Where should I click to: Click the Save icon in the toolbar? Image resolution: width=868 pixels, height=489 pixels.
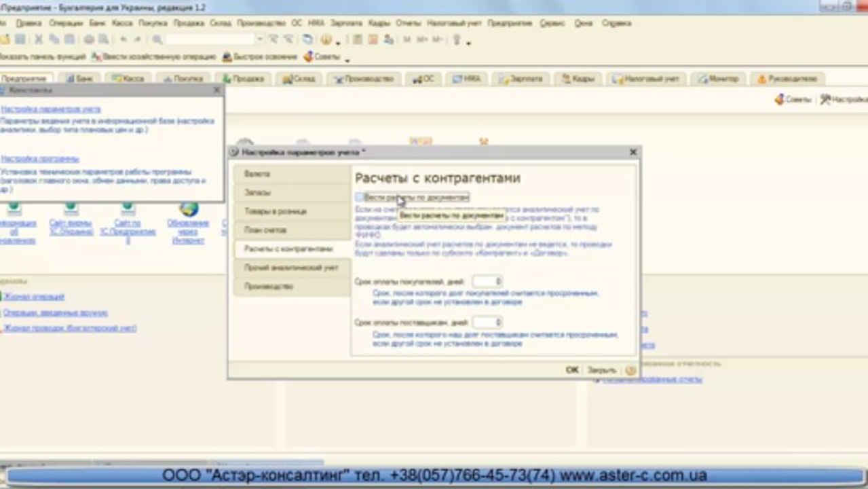[x=20, y=39]
